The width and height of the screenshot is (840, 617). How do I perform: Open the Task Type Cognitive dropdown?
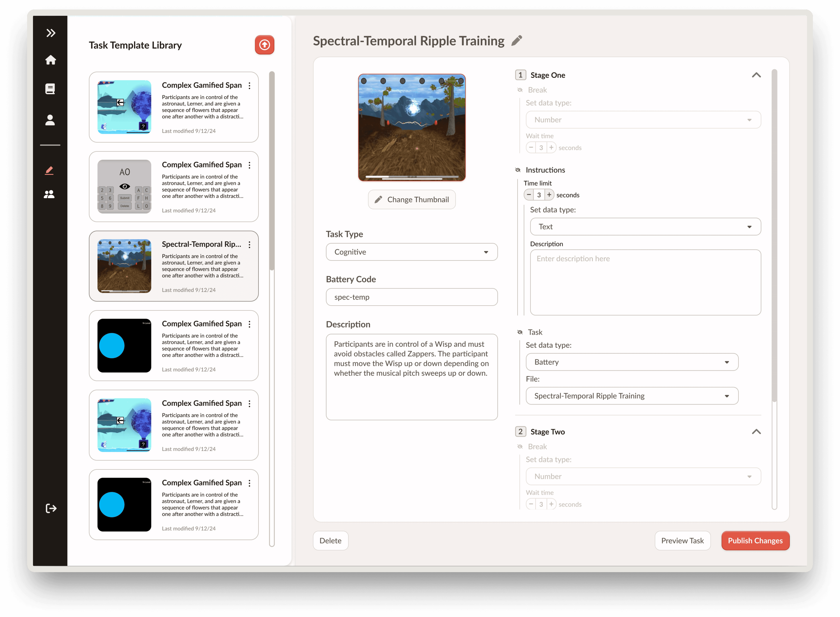(411, 252)
